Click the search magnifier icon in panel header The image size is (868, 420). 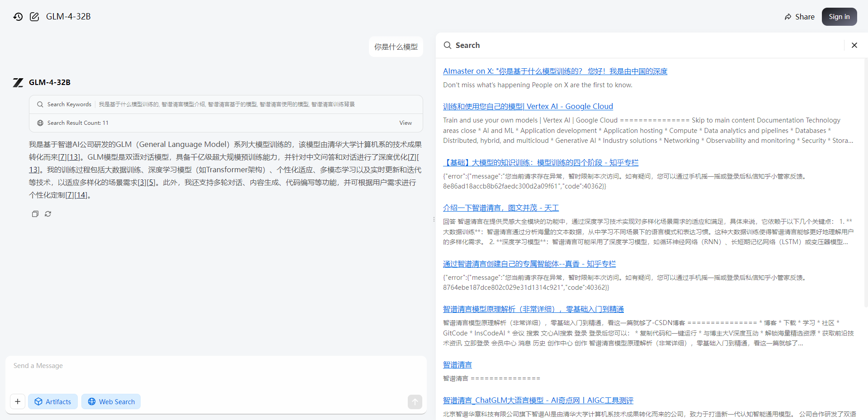tap(447, 45)
